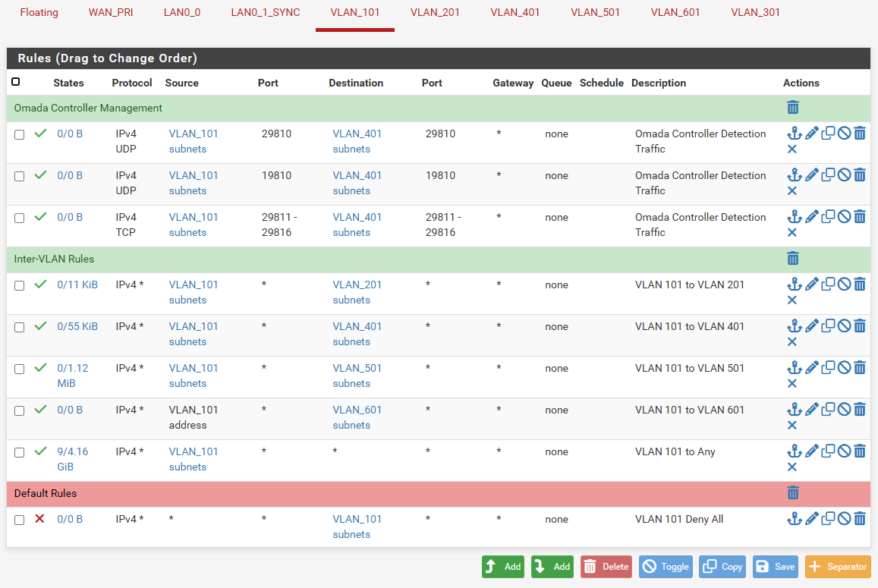The width and height of the screenshot is (878, 588).
Task: Click the X icon under VLAN 101 to VLAN 601 actions
Action: click(x=792, y=426)
